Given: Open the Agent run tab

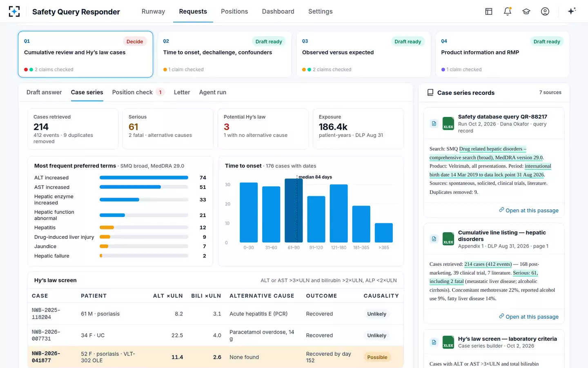Looking at the screenshot, I should [213, 92].
